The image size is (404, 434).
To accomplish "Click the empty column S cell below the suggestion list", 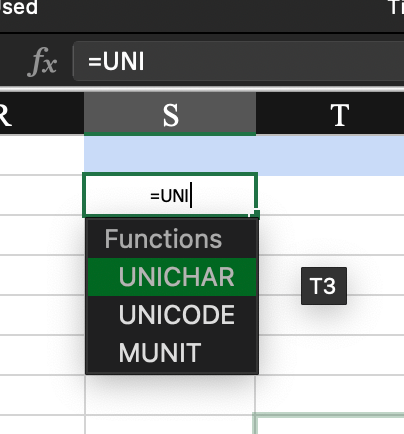I will click(x=170, y=395).
